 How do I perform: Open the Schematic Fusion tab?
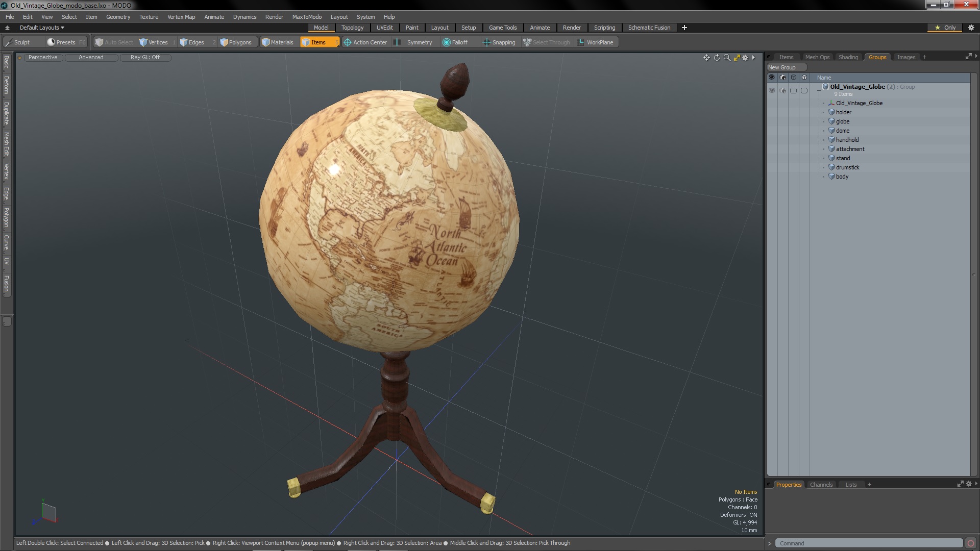click(x=649, y=28)
